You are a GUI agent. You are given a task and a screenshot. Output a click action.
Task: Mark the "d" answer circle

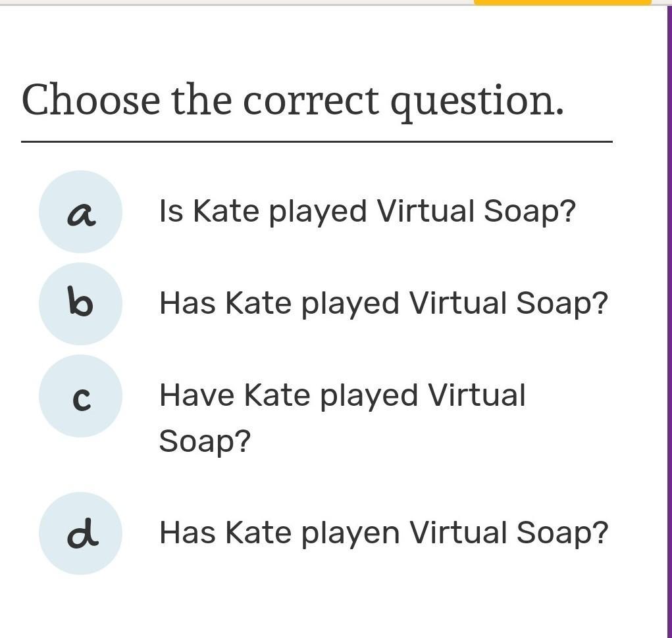(80, 533)
